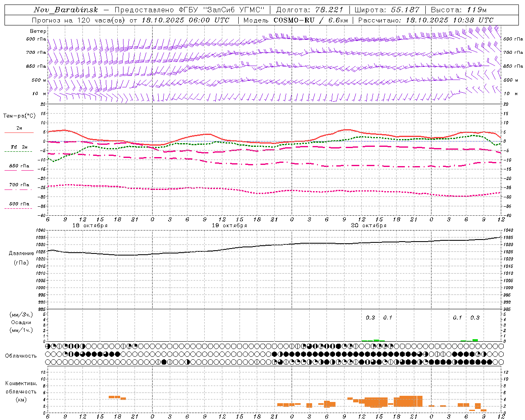Image resolution: width=525 pixels, height=420 pixels.
Task: Click the date label 20 октября
Action: click(x=369, y=226)
